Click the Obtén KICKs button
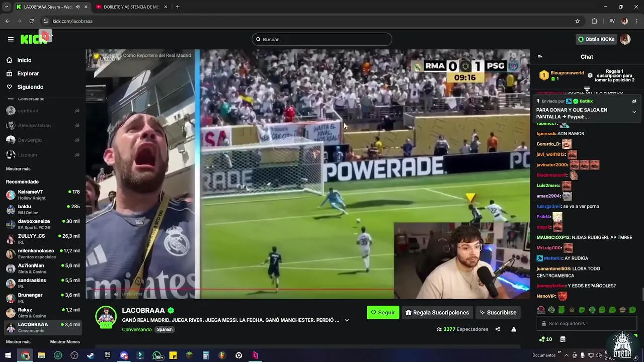The width and height of the screenshot is (644, 362). click(x=596, y=39)
